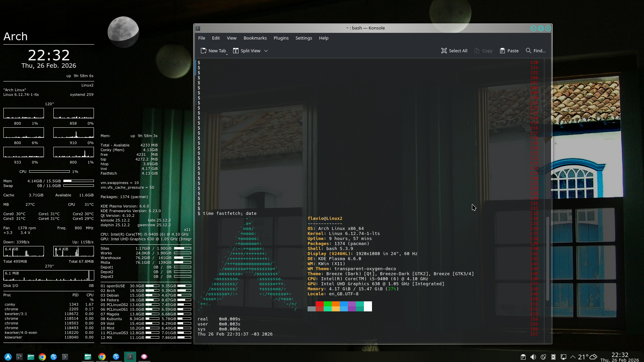Click the New Tab toolbar button

pos(213,51)
